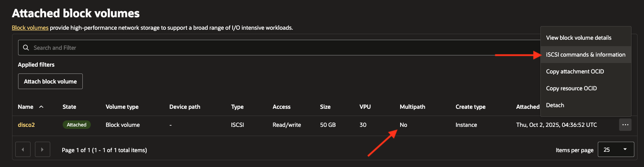Open the three-dot actions menu for disco2
644x167 pixels.
coord(625,125)
